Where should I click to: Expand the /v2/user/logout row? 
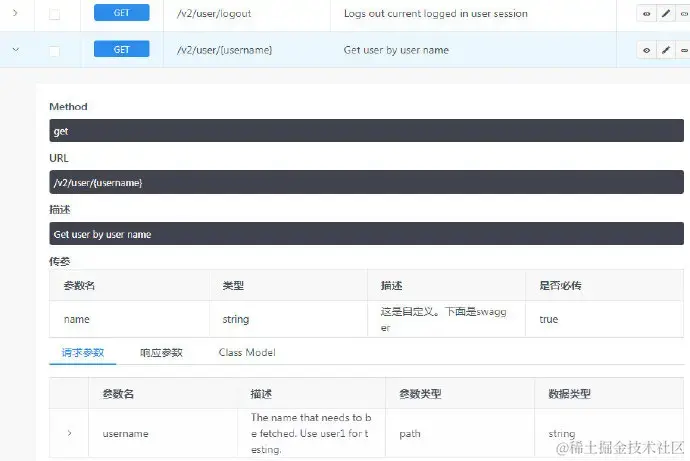pos(15,13)
